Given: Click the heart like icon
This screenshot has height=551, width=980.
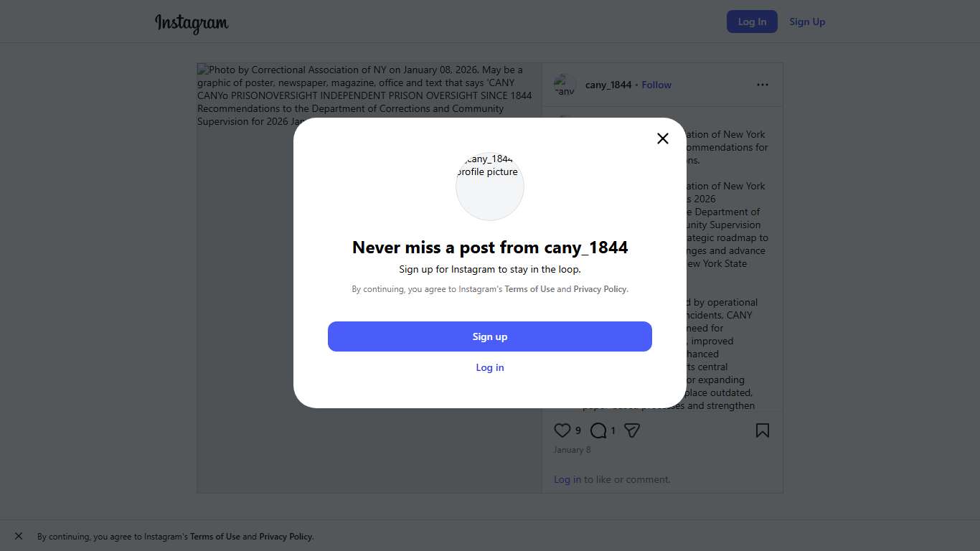Looking at the screenshot, I should pyautogui.click(x=562, y=430).
